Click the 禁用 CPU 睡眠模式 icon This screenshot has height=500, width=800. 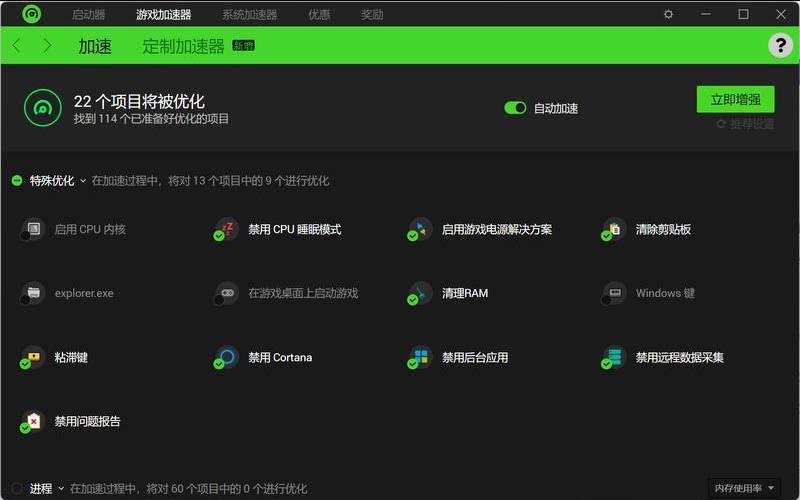point(226,229)
